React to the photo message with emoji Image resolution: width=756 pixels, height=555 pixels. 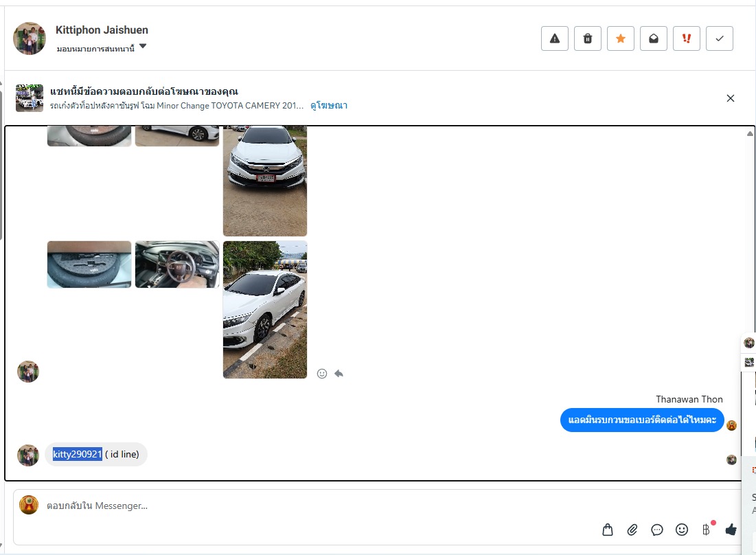pos(322,374)
